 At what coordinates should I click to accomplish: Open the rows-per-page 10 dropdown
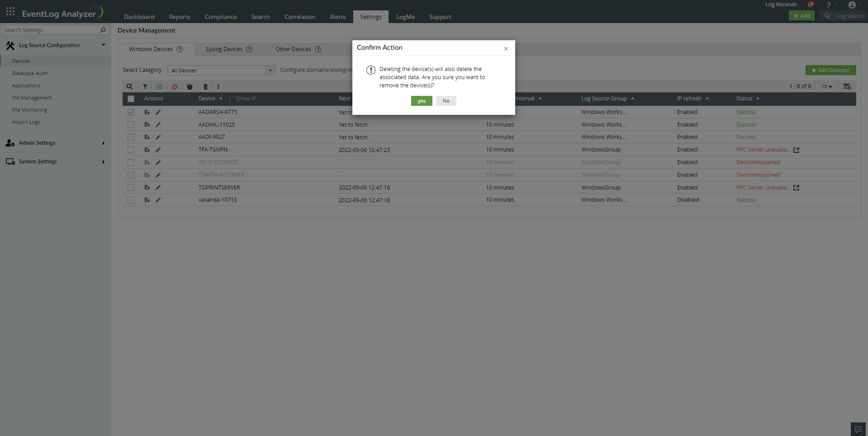click(x=826, y=86)
